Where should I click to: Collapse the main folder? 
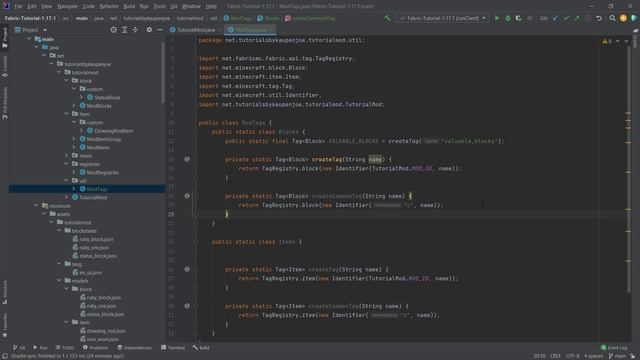[x=29, y=39]
